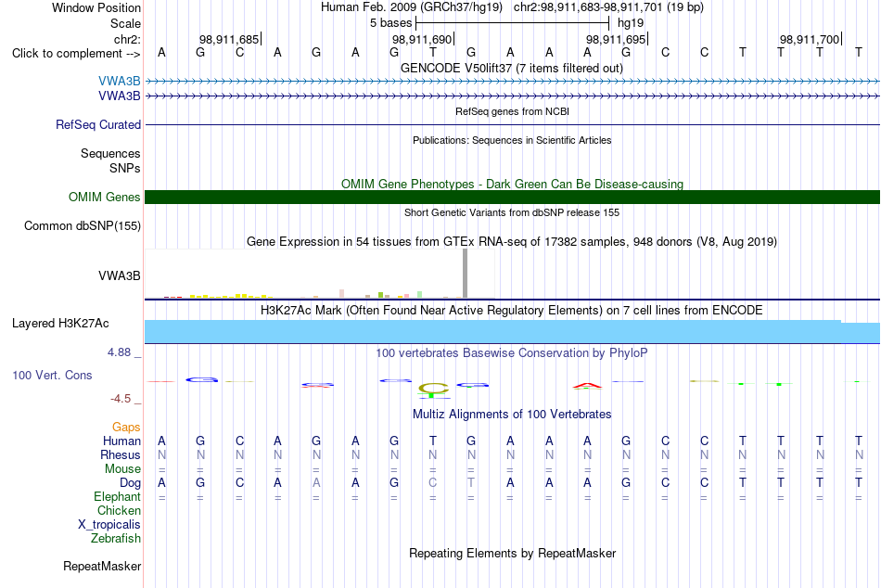Click 'Short Genetic Variants from dbSNP' title
This screenshot has height=588, width=881.
[x=512, y=212]
